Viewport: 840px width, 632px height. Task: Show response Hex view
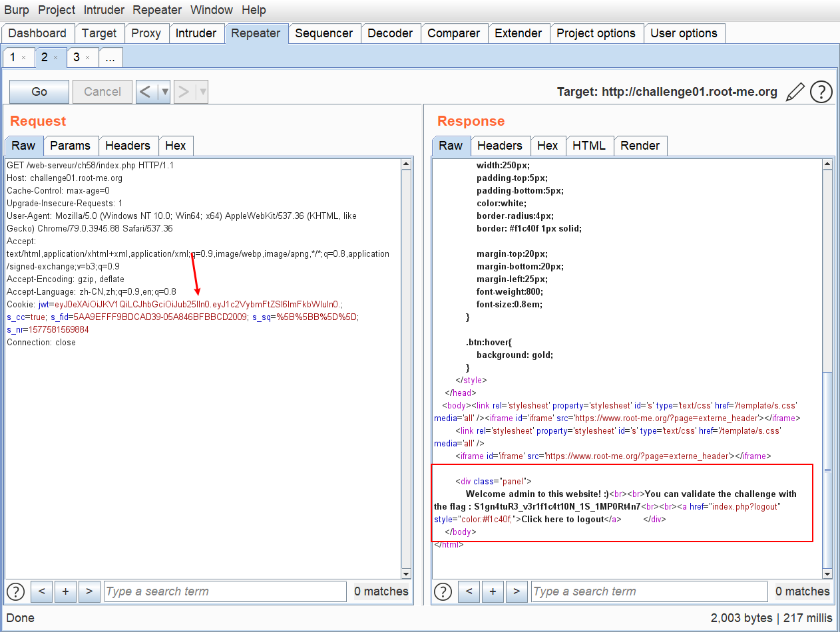[548, 146]
